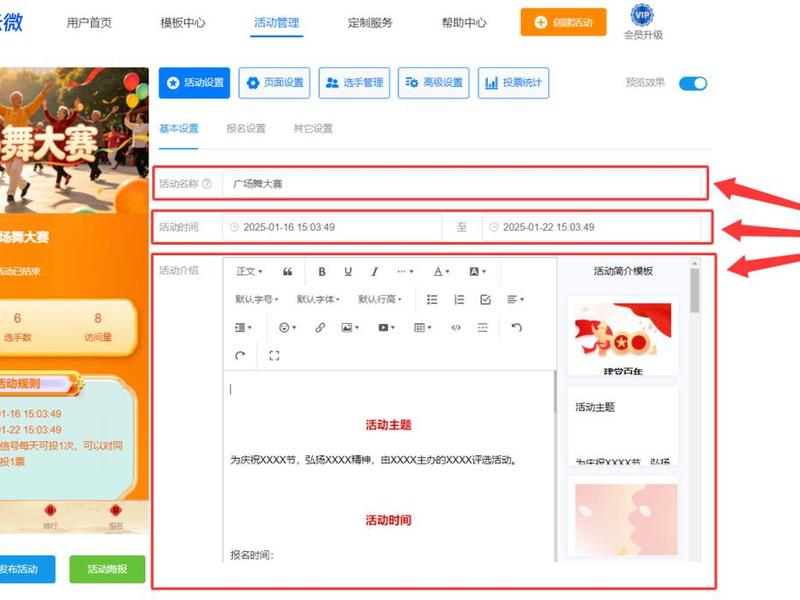Viewport: 800px width, 600px height.
Task: Open 帮助中心 in top navigation
Action: (464, 23)
